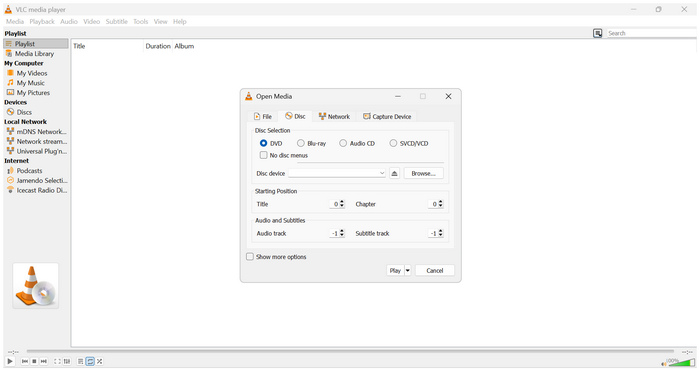Viewport: 700px width, 371px height.
Task: Close the Open Media dialog
Action: coord(448,96)
